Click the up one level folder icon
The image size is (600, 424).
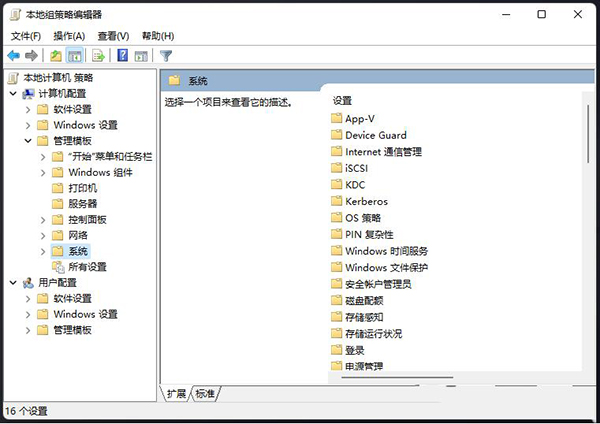tap(56, 55)
